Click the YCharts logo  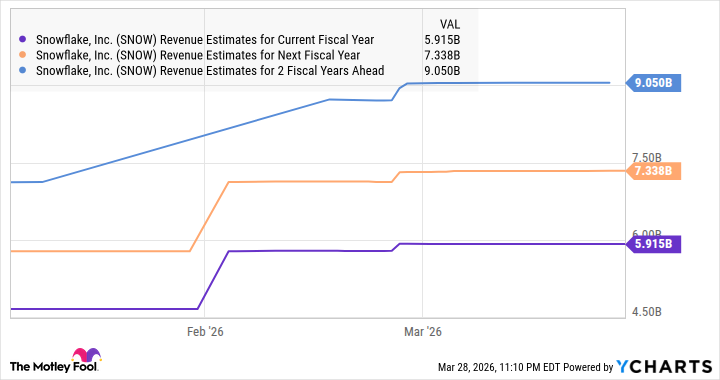pos(664,367)
